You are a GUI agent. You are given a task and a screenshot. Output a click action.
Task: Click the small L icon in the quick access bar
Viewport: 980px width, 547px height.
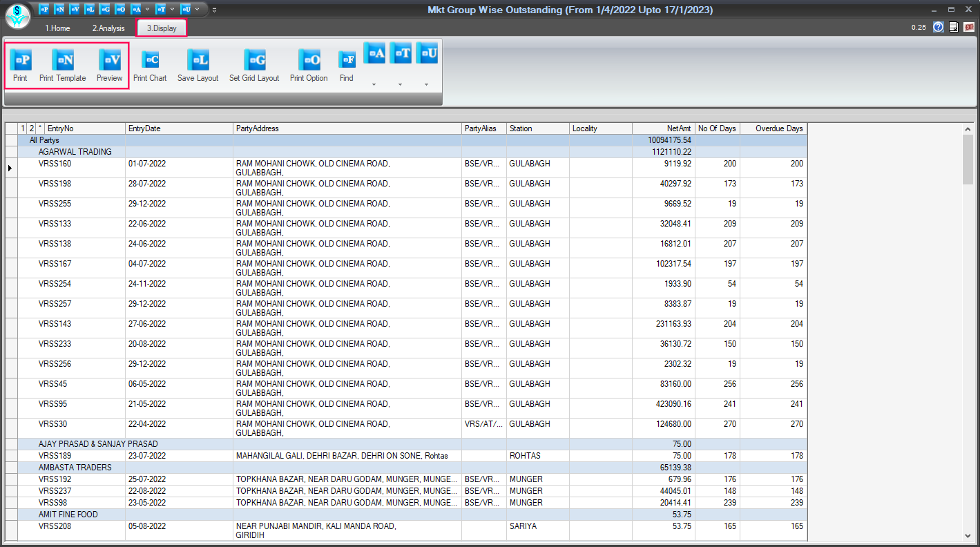tap(90, 9)
